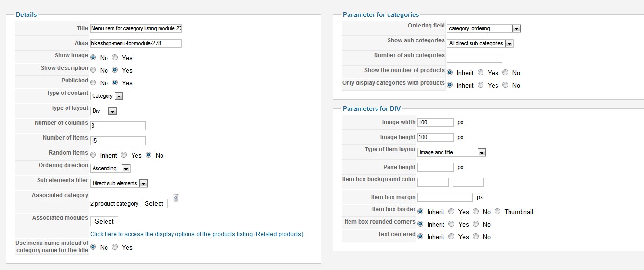
Task: Click Select button for Associated category
Action: point(154,203)
